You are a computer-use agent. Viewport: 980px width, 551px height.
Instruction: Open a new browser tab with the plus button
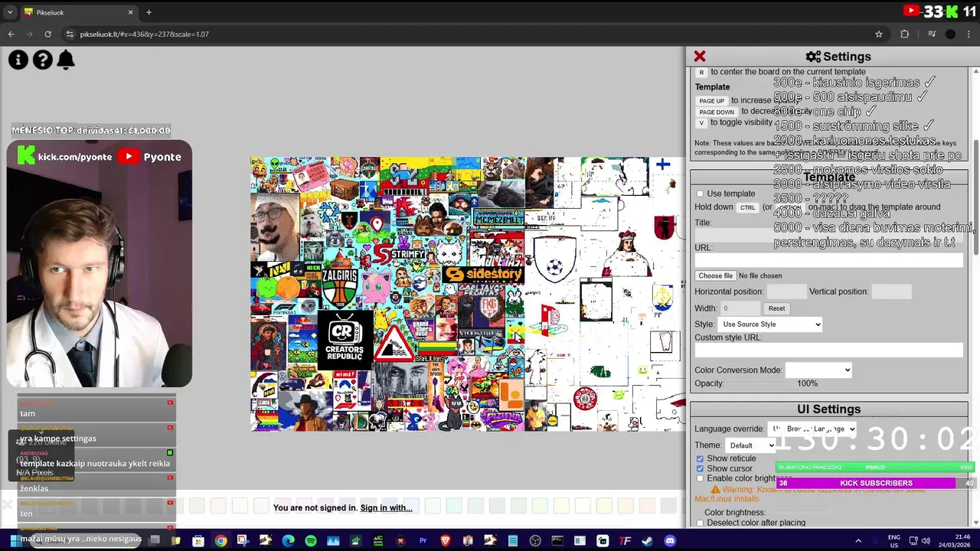coord(149,12)
